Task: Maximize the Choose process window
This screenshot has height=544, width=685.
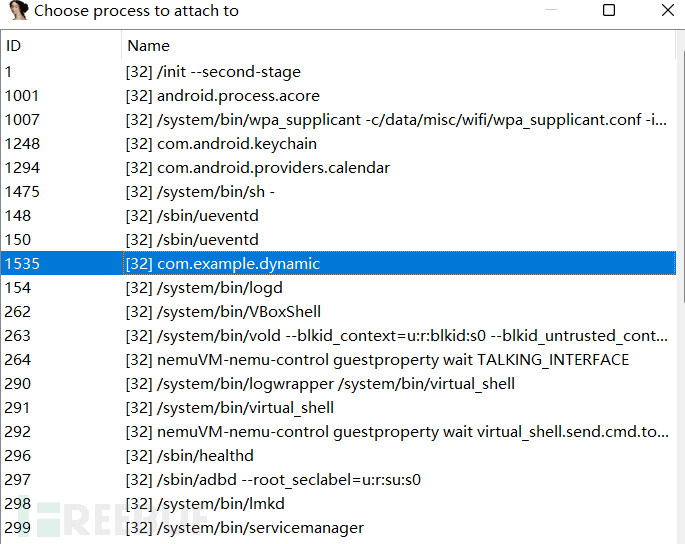Action: click(609, 10)
